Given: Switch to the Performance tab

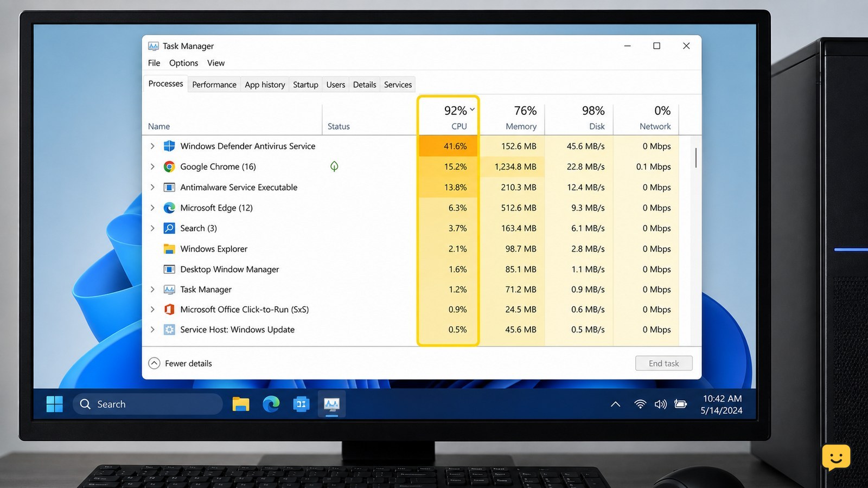Looking at the screenshot, I should coord(214,85).
